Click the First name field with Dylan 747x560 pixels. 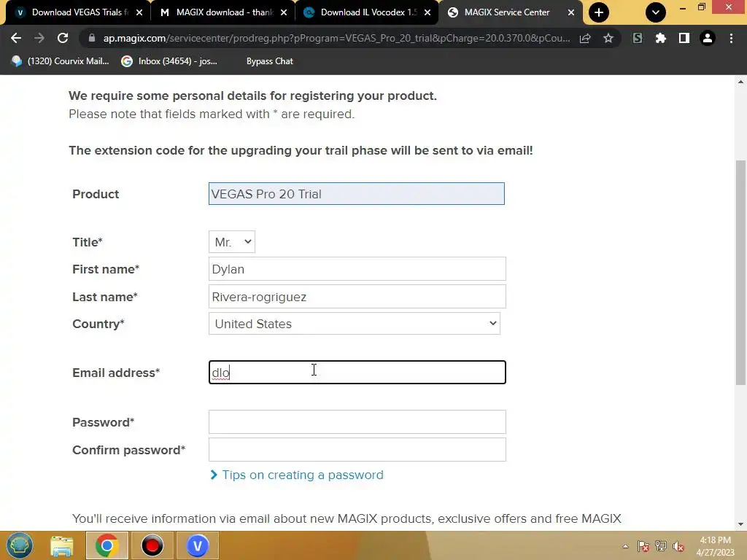357,269
